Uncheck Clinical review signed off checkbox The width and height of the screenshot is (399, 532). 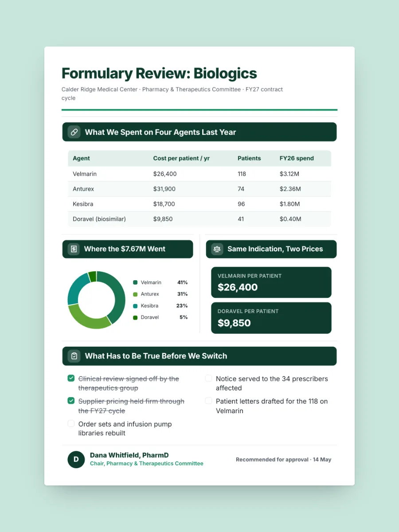(x=71, y=378)
